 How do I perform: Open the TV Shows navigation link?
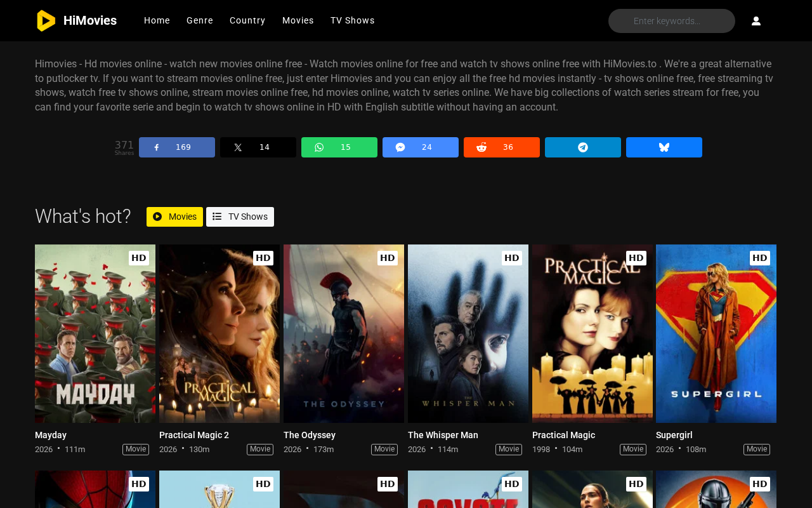[x=353, y=20]
